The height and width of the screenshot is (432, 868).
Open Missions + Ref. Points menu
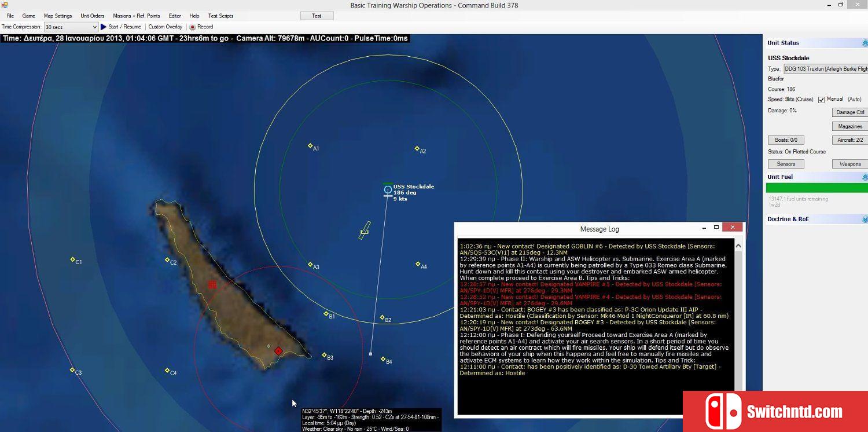coord(137,16)
